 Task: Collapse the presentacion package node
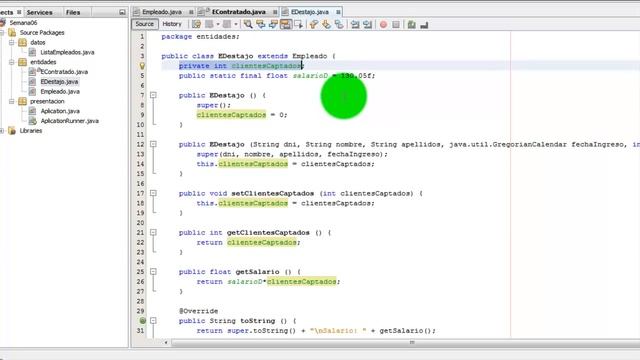click(11, 101)
